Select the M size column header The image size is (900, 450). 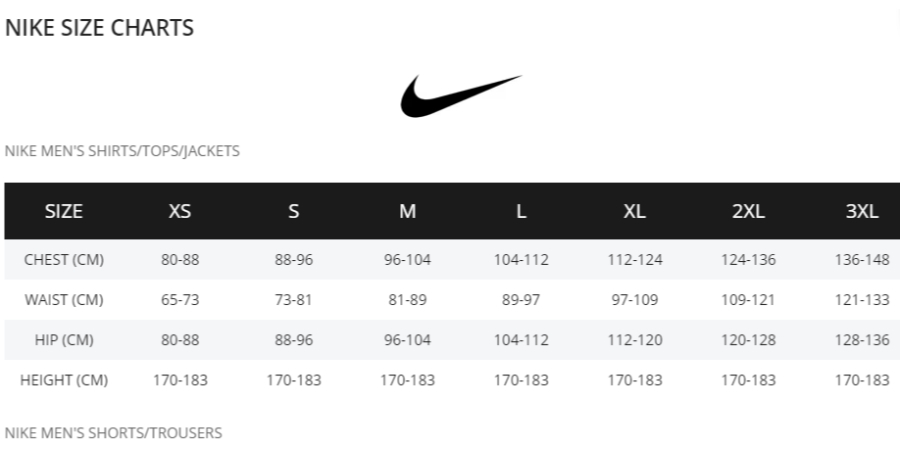tap(407, 211)
